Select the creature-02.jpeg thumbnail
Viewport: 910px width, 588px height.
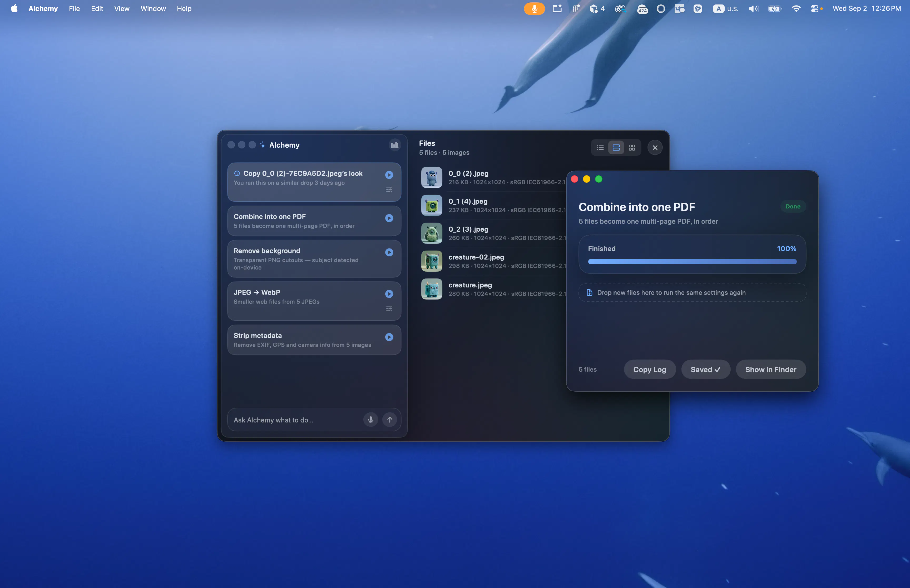click(432, 261)
